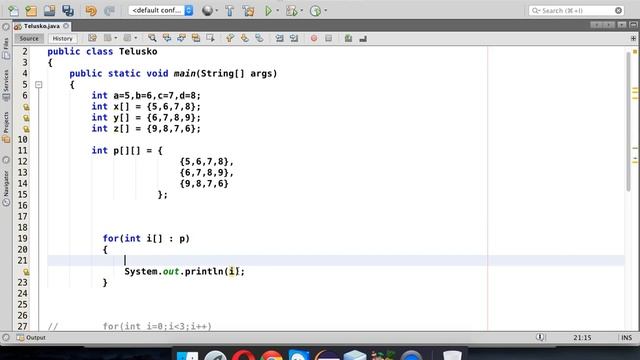Viewport: 640px width, 360px height.
Task: Find previous occurrence icon in editor toolbar
Action: click(167, 38)
